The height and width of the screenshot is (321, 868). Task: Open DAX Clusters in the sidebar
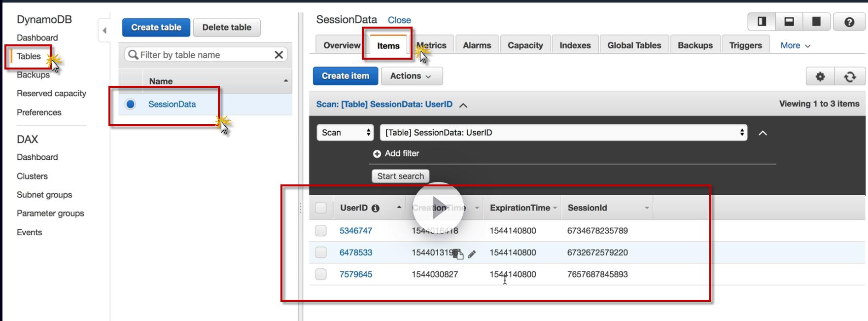(32, 176)
